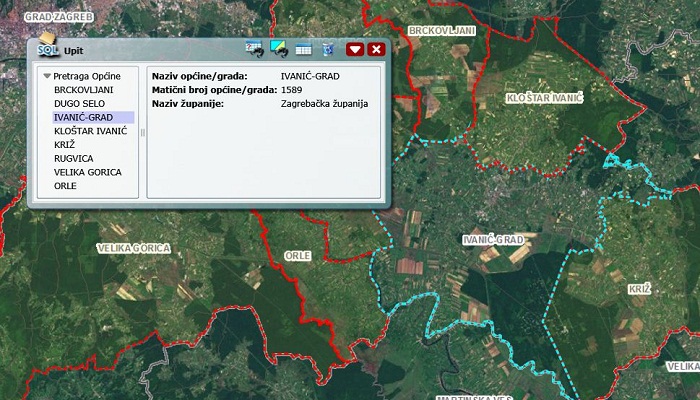Screen dimensions: 700x400
Task: Open the results table view icon
Action: 304,48
